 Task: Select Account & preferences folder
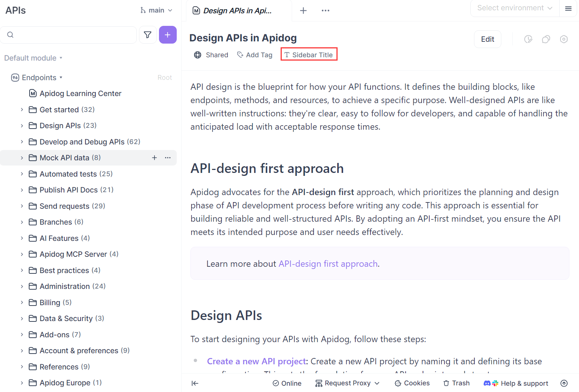88,351
